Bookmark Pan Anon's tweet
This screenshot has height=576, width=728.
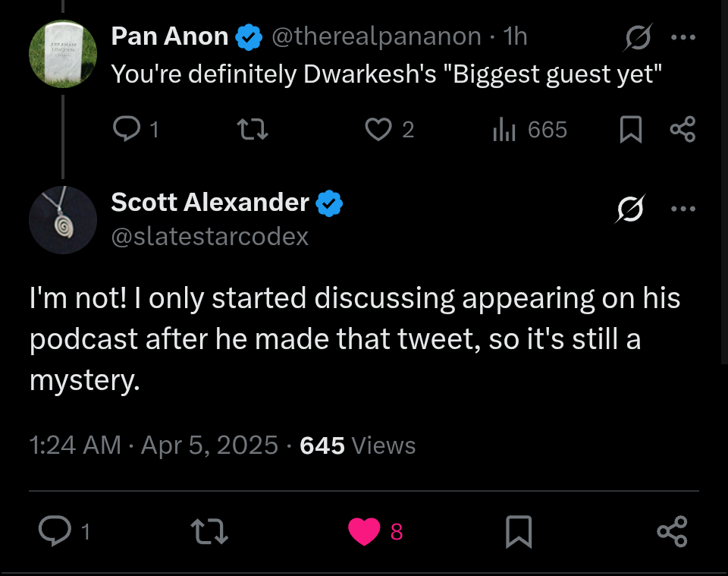pos(631,129)
